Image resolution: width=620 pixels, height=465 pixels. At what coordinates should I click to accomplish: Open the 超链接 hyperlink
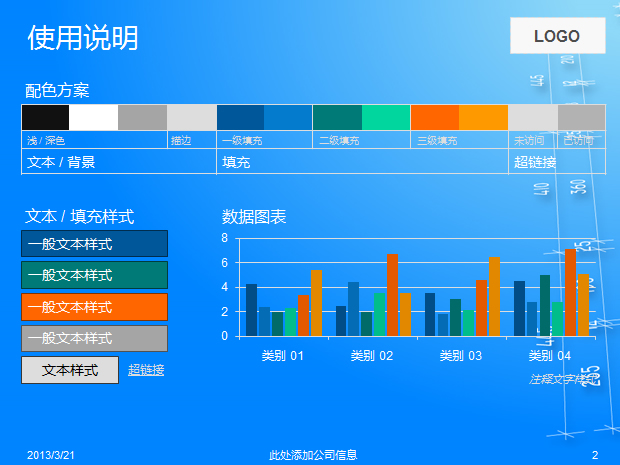point(146,370)
